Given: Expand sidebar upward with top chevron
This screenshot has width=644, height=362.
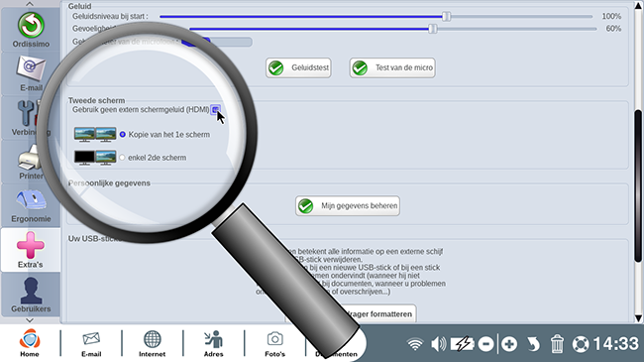Looking at the screenshot, I should coord(30,4).
